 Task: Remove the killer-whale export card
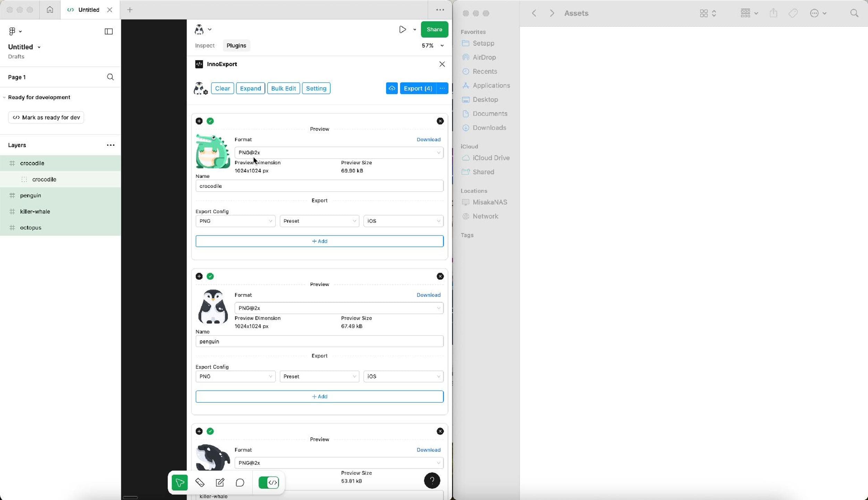coord(440,431)
